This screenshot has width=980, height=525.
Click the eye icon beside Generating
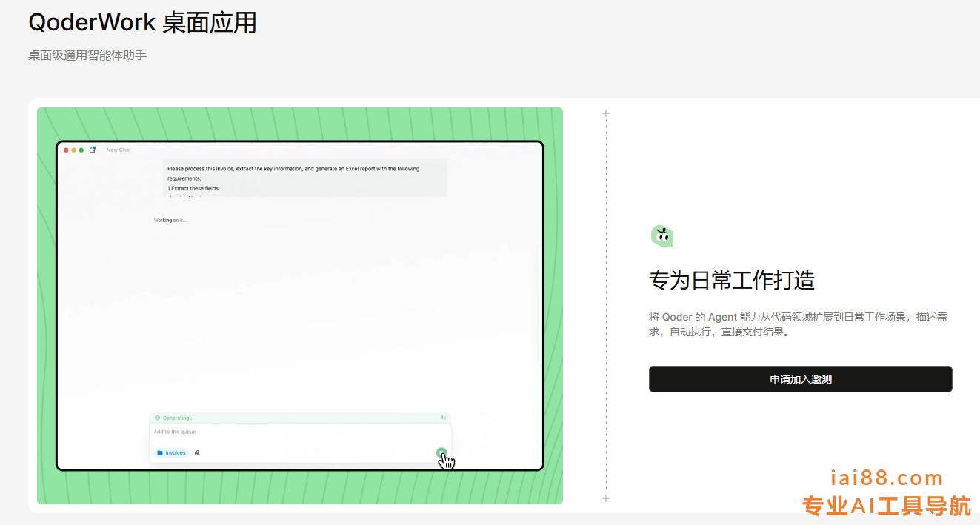point(157,418)
